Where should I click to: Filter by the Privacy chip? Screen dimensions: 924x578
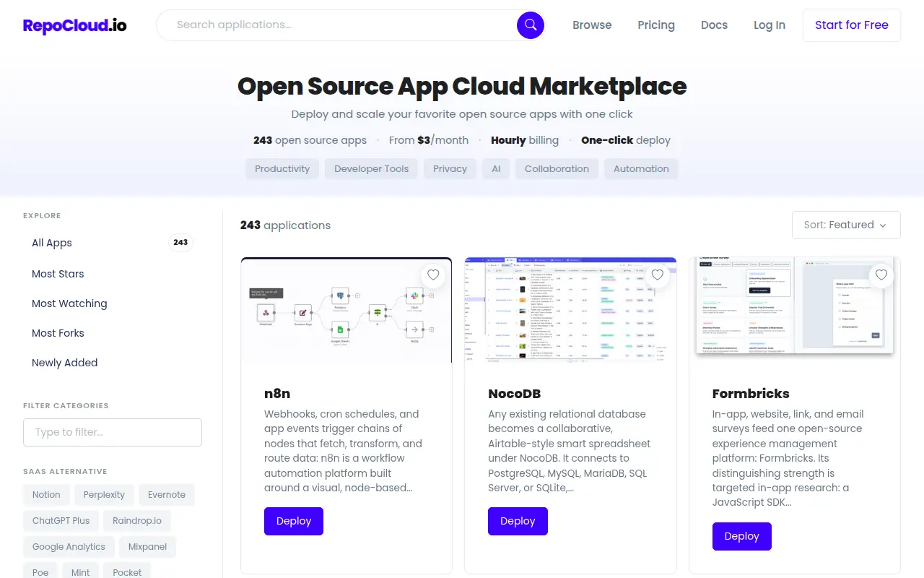[x=450, y=169]
